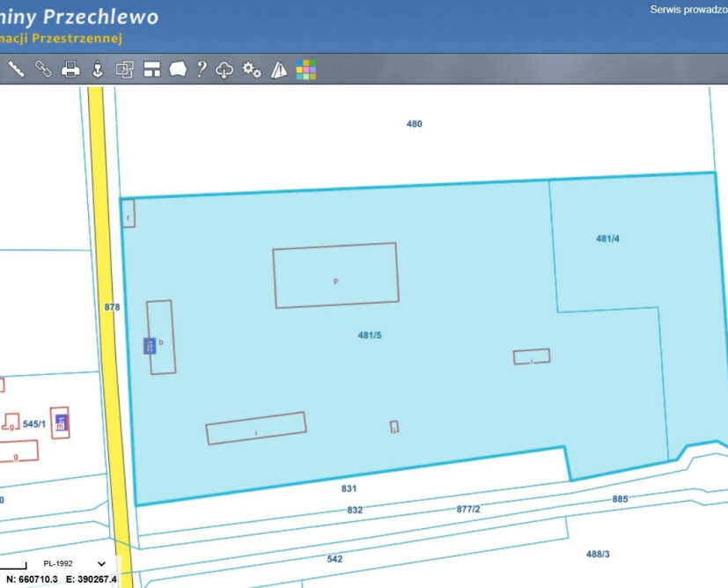Open the colored grid palette
This screenshot has width=728, height=588.
[305, 70]
